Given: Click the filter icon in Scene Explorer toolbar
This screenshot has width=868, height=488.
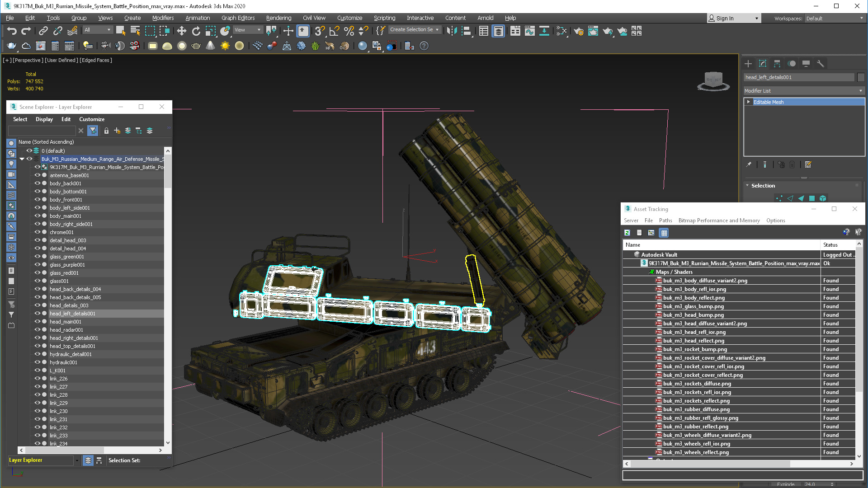Looking at the screenshot, I should coord(93,131).
